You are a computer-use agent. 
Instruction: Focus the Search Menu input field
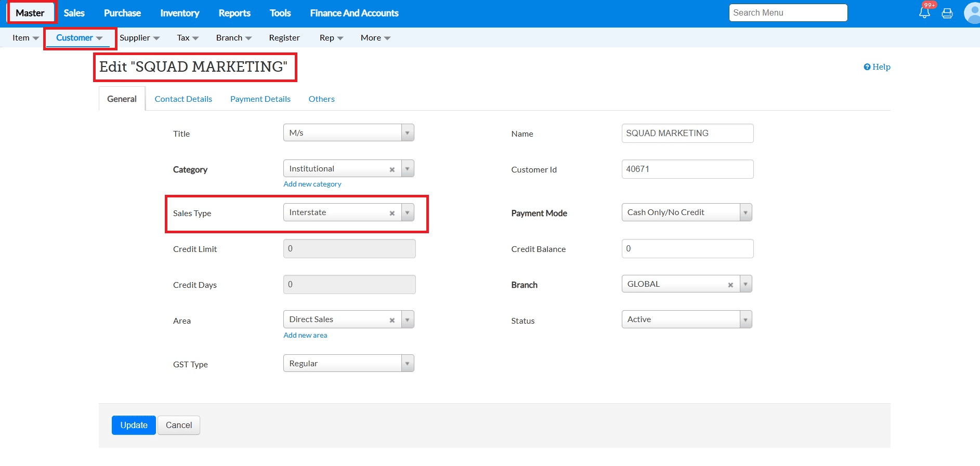click(788, 13)
